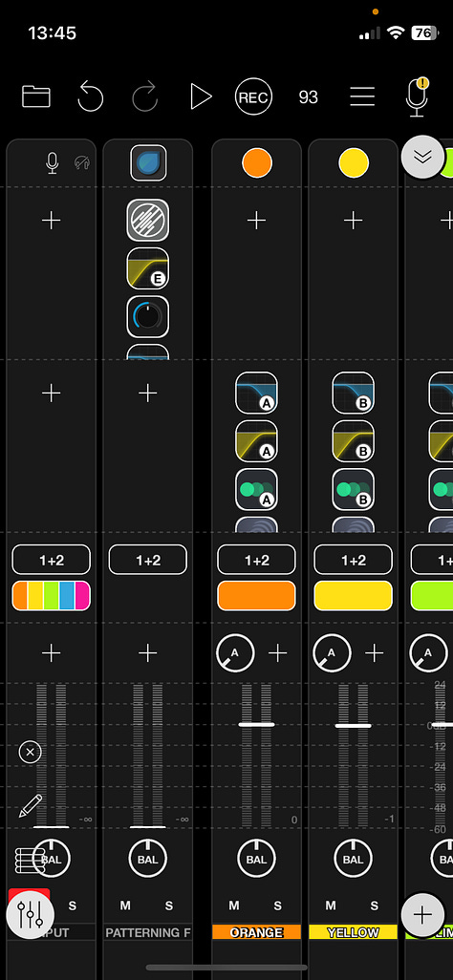Solo the Patterning channel

point(169,905)
